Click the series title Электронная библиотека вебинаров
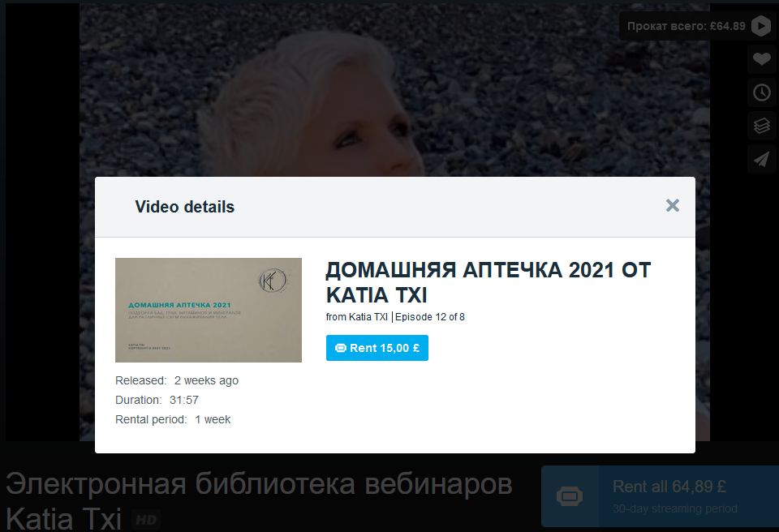Image resolution: width=779 pixels, height=532 pixels. pos(258,484)
